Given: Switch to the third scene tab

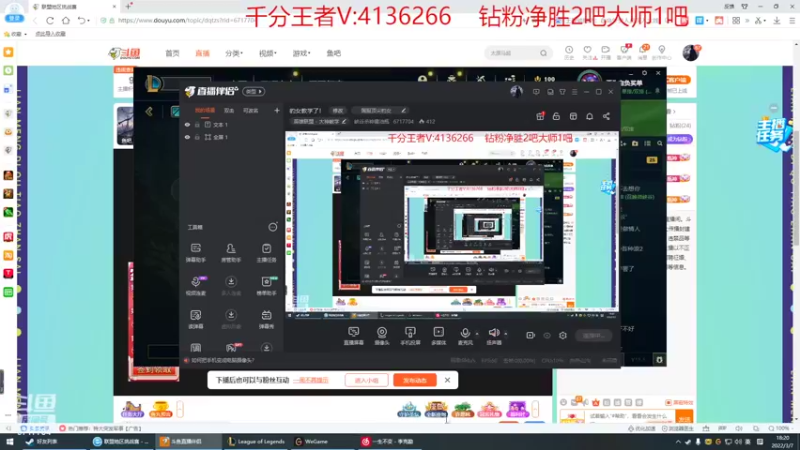Looking at the screenshot, I should pyautogui.click(x=251, y=110).
